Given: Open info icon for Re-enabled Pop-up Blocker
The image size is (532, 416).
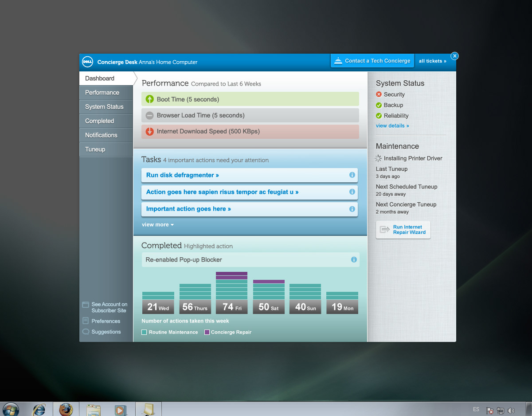Looking at the screenshot, I should 354,259.
